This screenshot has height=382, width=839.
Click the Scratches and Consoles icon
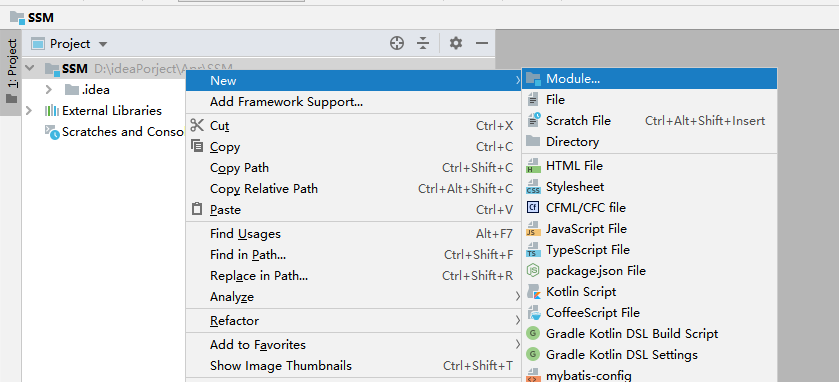(x=52, y=132)
